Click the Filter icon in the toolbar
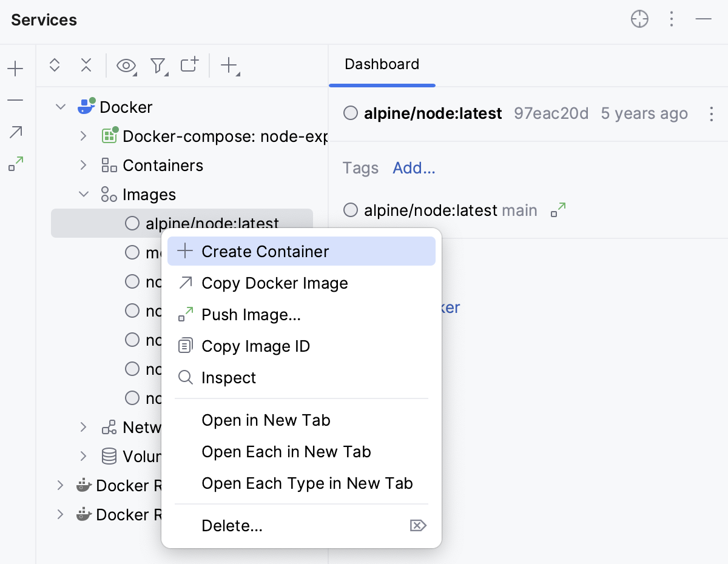 click(x=158, y=65)
